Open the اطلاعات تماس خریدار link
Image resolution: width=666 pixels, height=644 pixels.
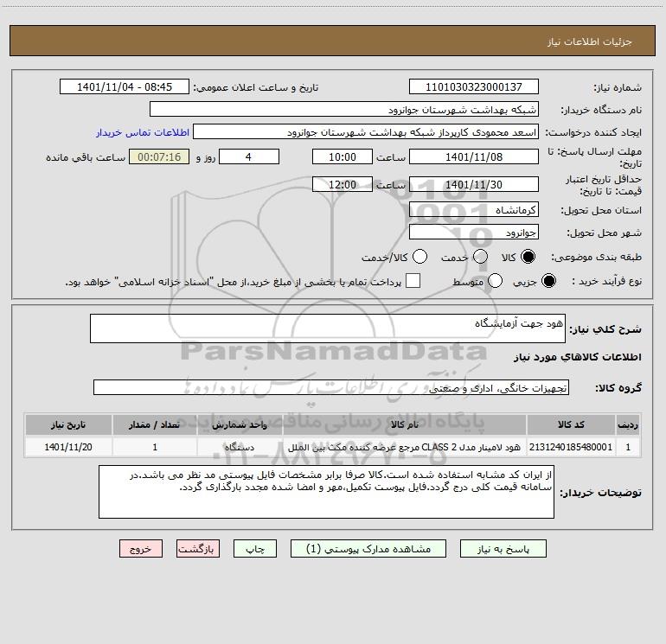143,132
